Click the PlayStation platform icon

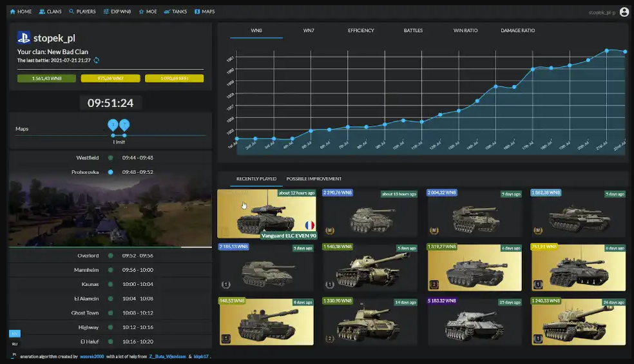pos(23,37)
